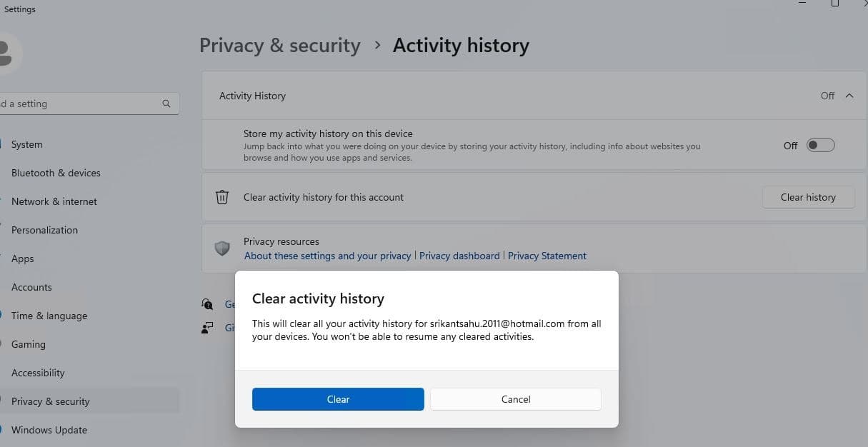
Task: Open System settings in sidebar
Action: click(x=27, y=144)
